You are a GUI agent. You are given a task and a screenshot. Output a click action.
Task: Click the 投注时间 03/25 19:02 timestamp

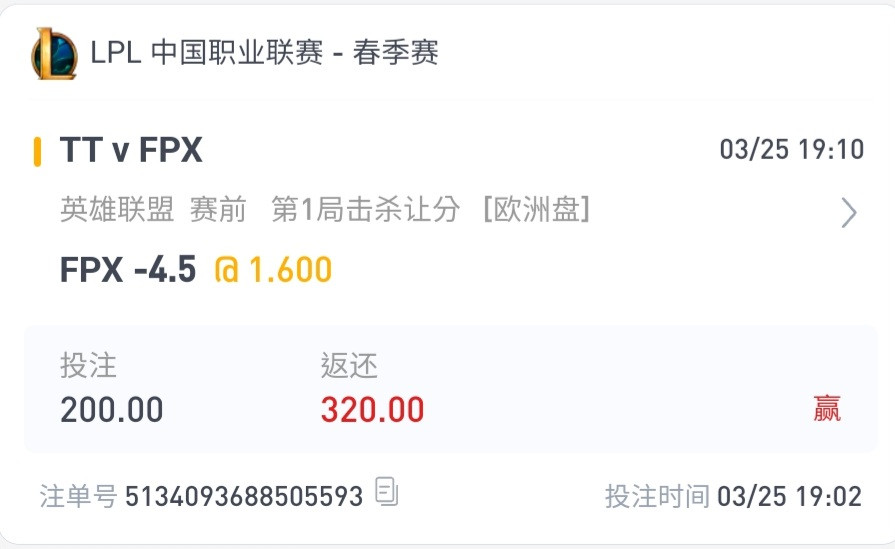[x=733, y=496]
